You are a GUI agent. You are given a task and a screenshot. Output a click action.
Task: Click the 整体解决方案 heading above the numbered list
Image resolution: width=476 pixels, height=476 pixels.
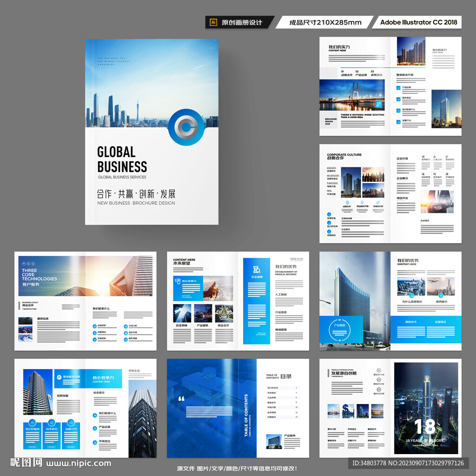405,75
